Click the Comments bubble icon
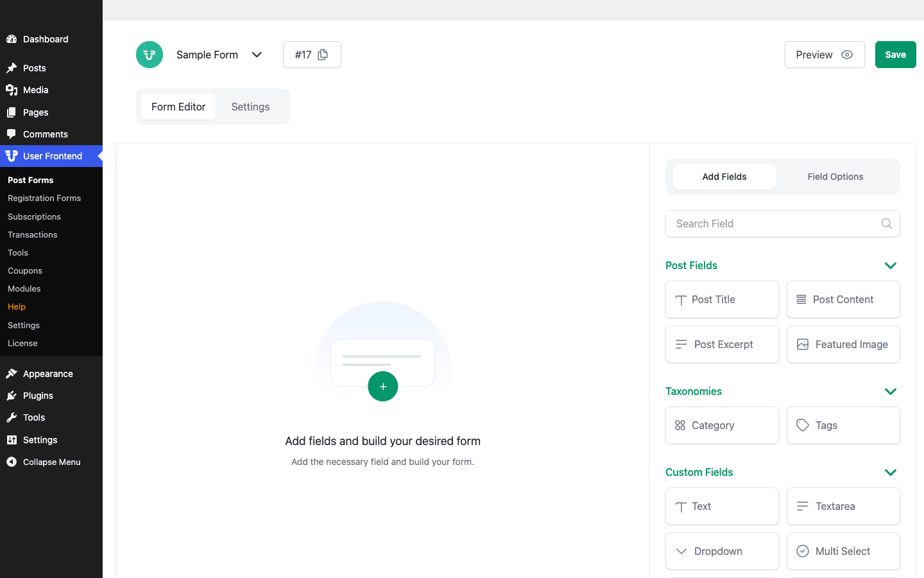924x578 pixels. click(12, 134)
